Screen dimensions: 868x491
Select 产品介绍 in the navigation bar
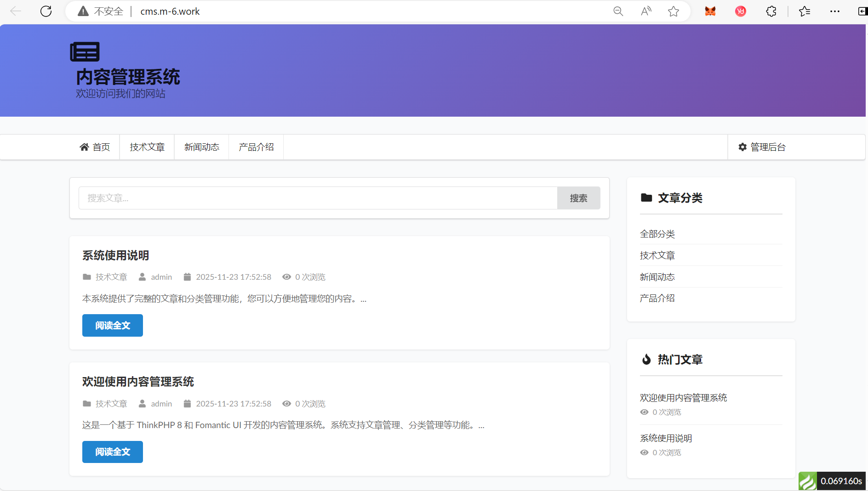click(256, 147)
